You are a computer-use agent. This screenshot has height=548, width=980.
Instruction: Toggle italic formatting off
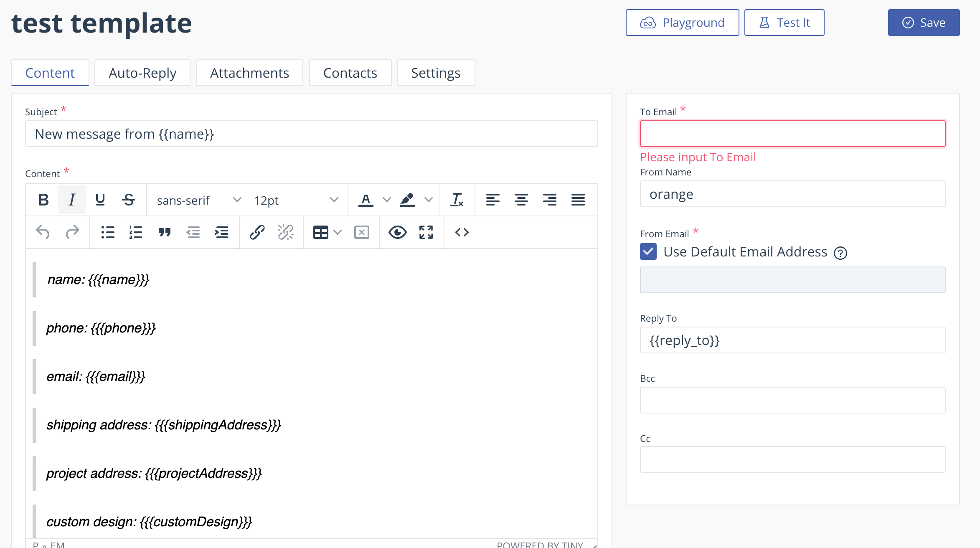tap(72, 200)
